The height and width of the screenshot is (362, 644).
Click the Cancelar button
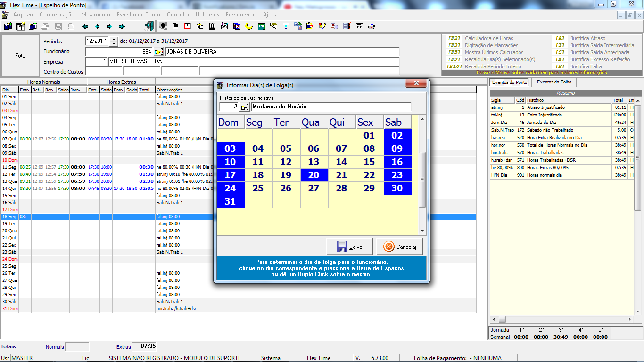400,247
